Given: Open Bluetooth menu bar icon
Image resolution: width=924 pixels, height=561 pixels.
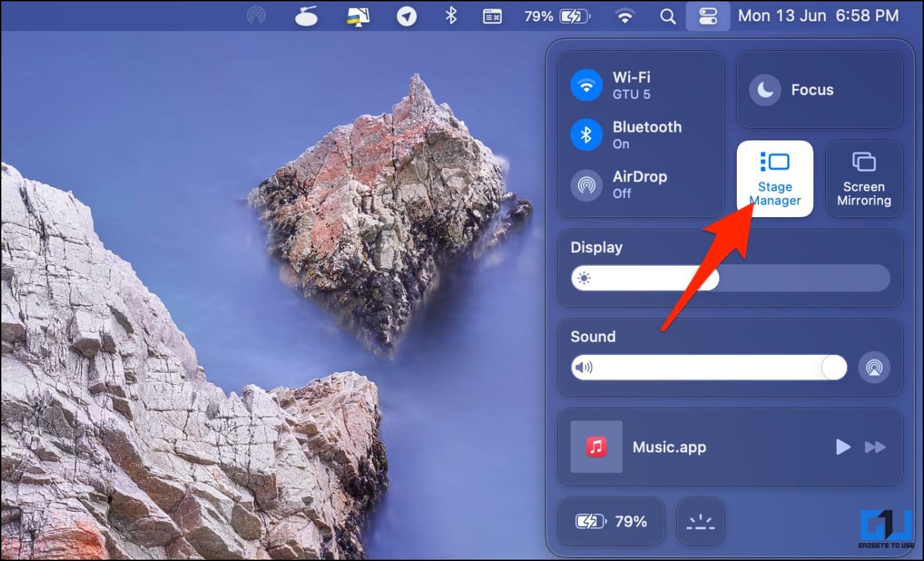Looking at the screenshot, I should 451,16.
